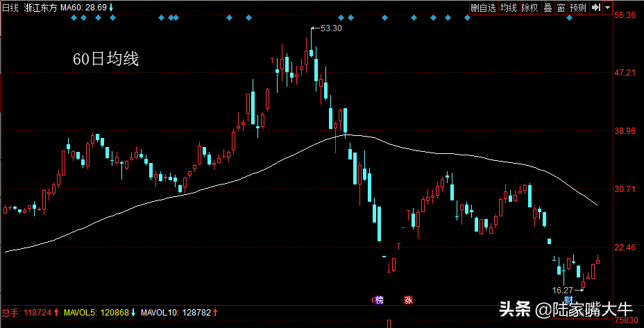Toggle the 预测 prediction feature
Screen dimensions: 644x328
(x=578, y=8)
